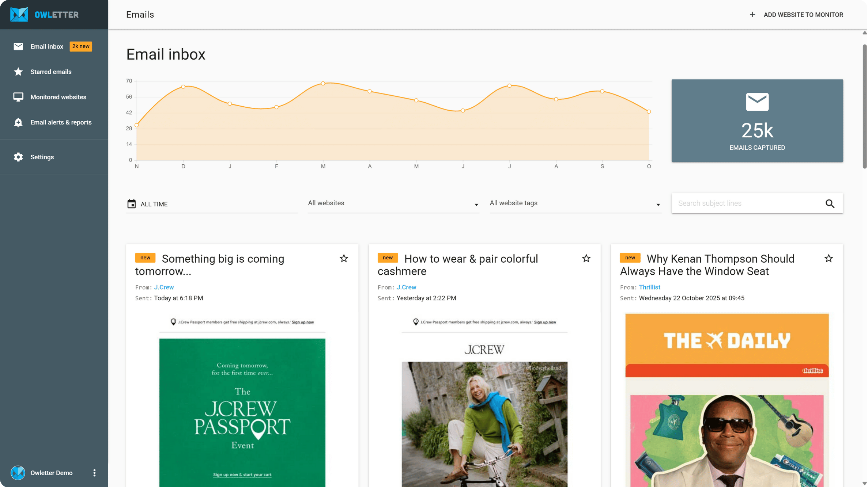
Task: Star the 'How to wear & pair colorful cashmere' email
Action: pos(586,259)
